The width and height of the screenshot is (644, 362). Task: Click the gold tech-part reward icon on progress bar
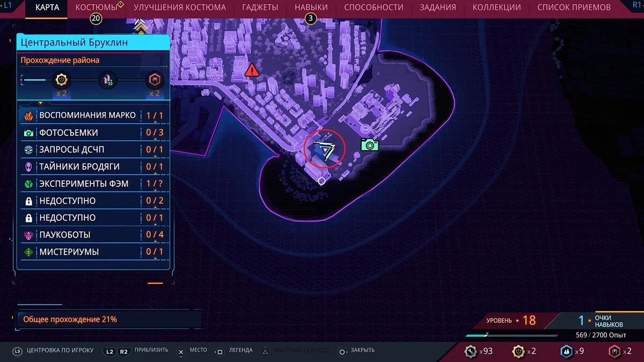point(61,80)
